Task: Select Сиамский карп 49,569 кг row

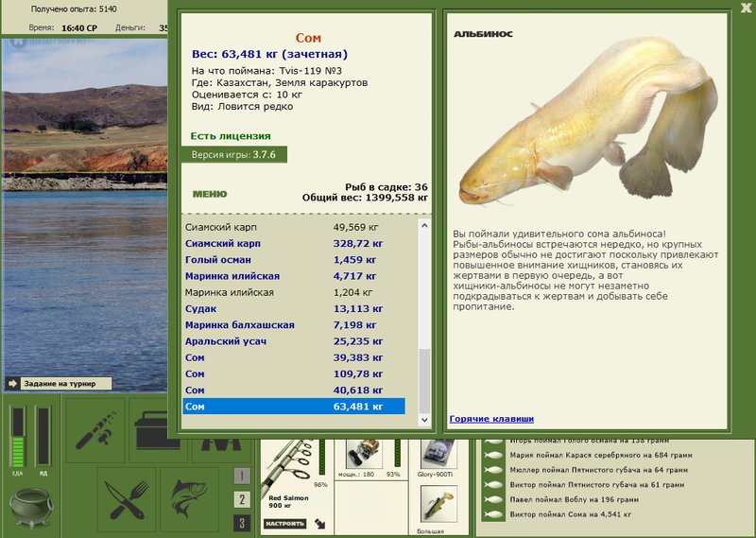Action: coord(294,227)
